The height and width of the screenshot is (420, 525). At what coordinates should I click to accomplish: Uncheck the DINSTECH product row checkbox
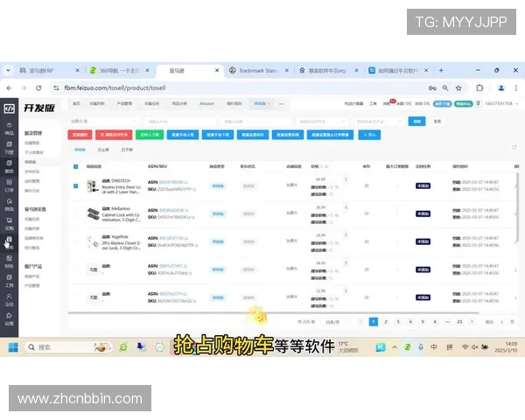coord(75,185)
